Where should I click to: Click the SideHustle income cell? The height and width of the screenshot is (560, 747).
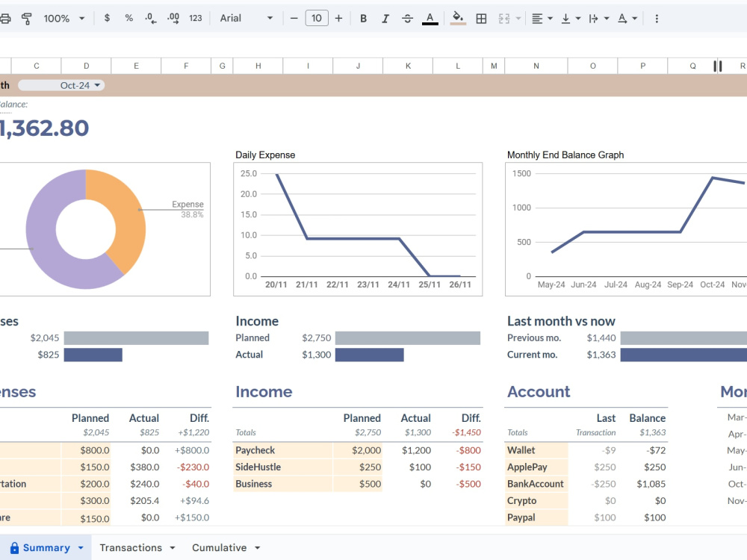click(x=283, y=467)
